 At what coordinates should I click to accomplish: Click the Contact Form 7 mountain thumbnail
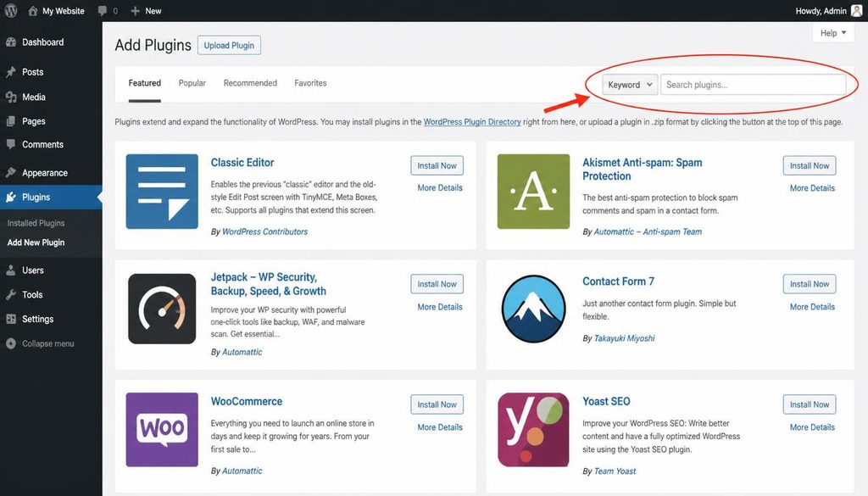coord(533,309)
